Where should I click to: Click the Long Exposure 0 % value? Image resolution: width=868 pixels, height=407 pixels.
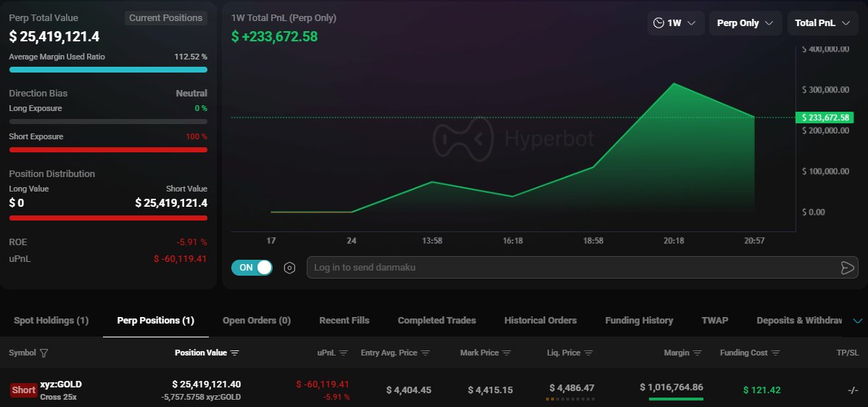click(x=201, y=109)
